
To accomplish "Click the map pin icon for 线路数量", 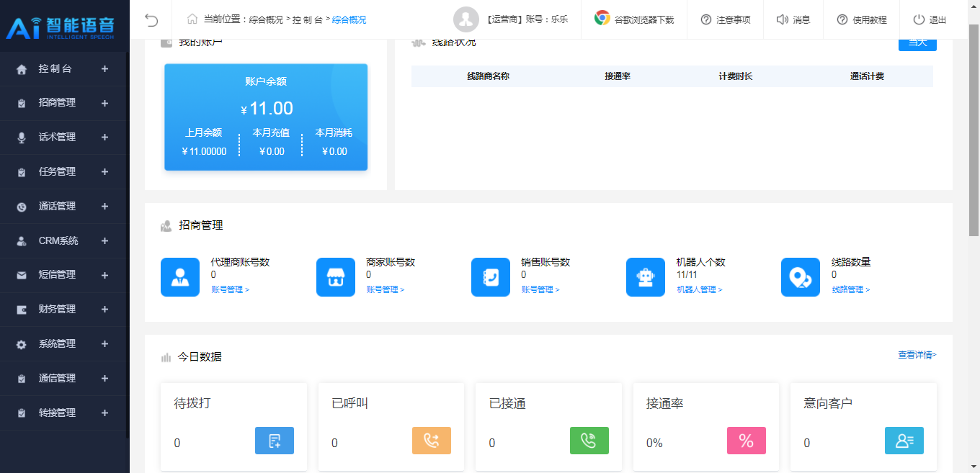I will pos(801,277).
